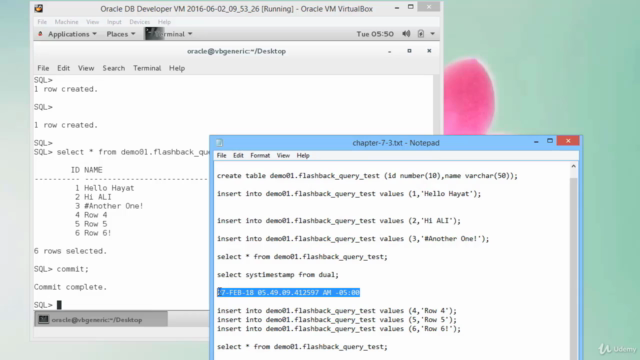This screenshot has width=640, height=360.
Task: Open the VirtualBox View menu
Action: [93, 22]
